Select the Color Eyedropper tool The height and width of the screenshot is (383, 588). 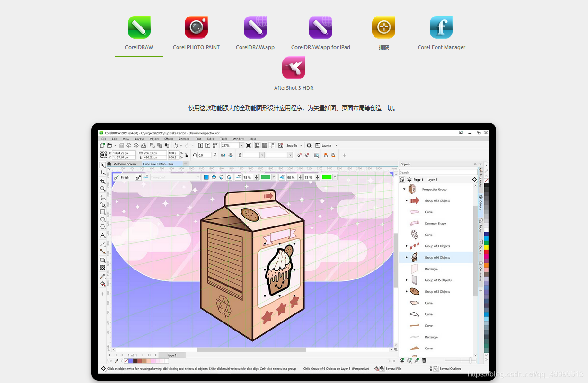pyautogui.click(x=102, y=276)
